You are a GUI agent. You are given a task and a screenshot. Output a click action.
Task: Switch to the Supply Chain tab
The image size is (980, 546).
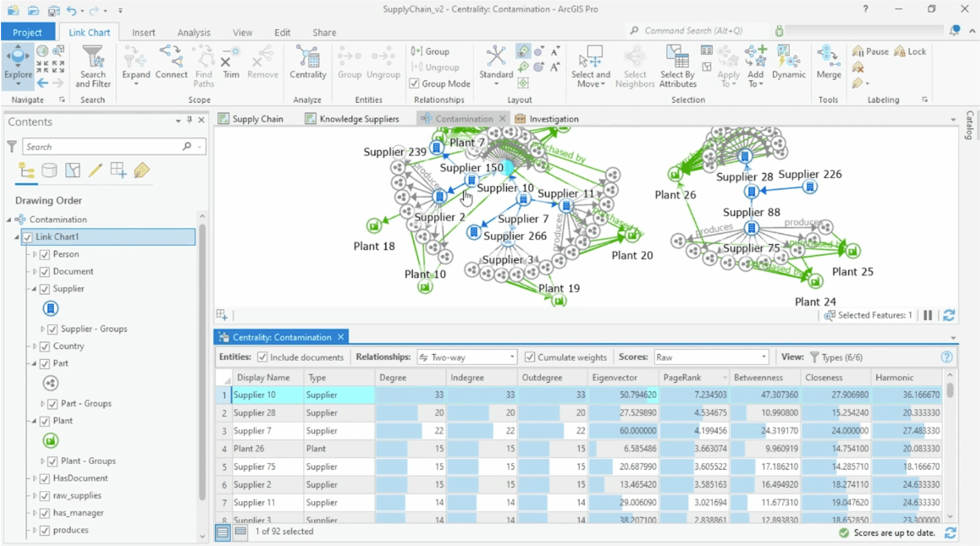[258, 118]
